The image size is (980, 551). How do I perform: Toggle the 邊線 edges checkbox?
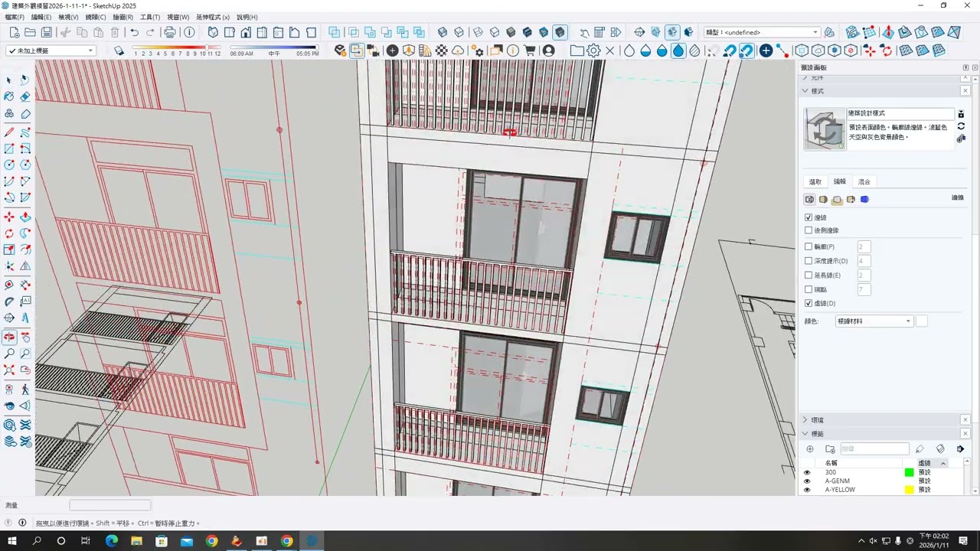(x=808, y=217)
